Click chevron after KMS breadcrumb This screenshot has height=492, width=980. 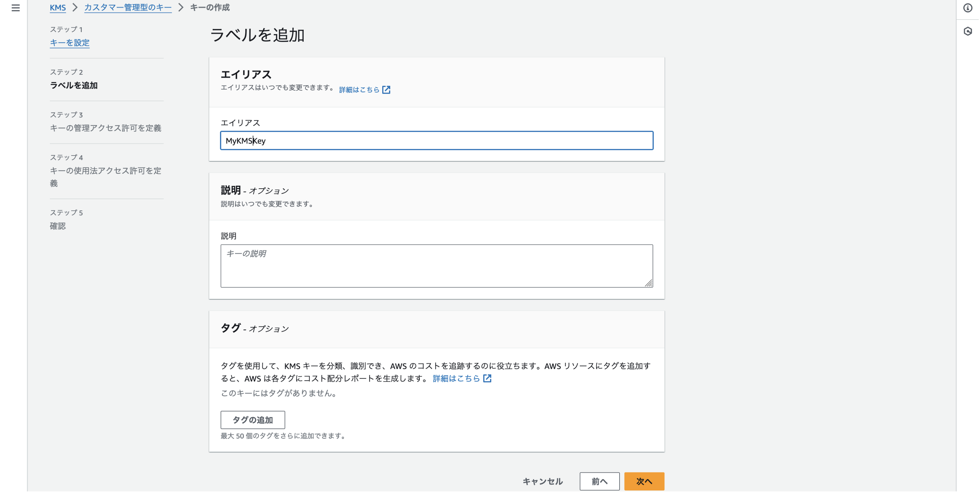(x=75, y=8)
